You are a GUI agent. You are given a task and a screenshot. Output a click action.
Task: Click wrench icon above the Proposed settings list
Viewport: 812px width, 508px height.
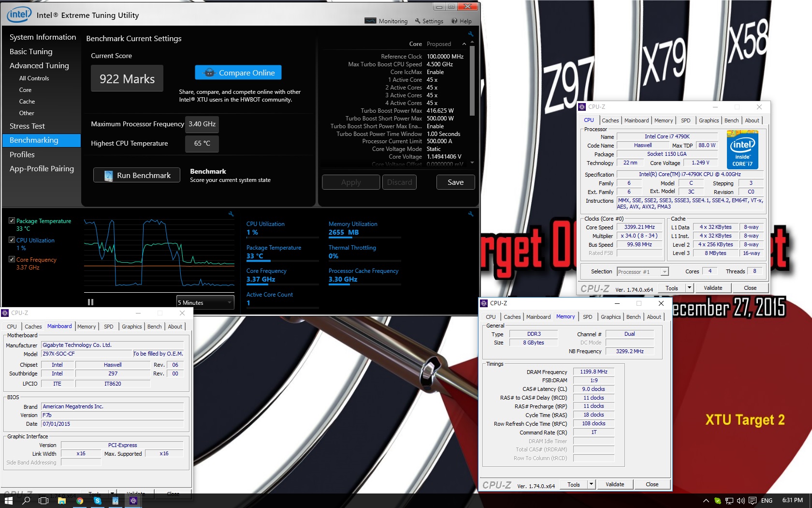tap(471, 34)
